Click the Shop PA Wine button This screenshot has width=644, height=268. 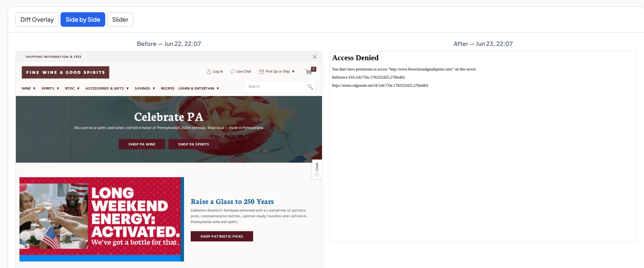[142, 144]
